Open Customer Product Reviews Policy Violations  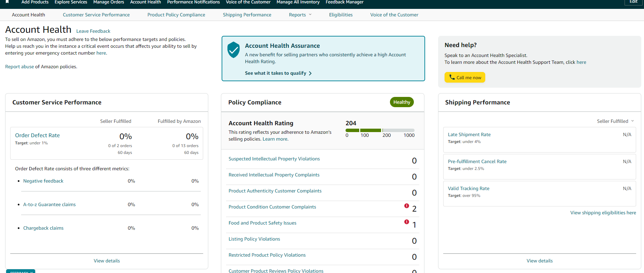click(x=276, y=271)
